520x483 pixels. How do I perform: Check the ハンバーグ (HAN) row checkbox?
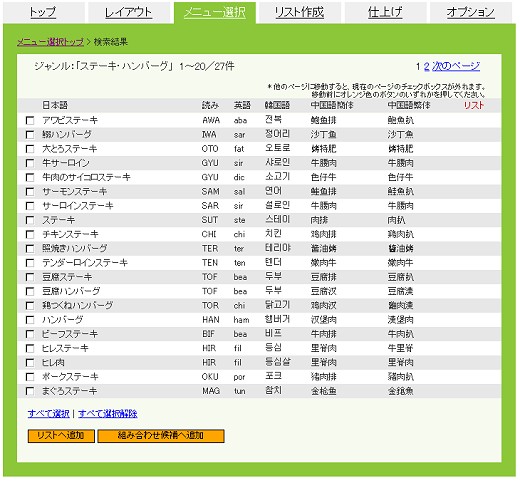point(30,320)
